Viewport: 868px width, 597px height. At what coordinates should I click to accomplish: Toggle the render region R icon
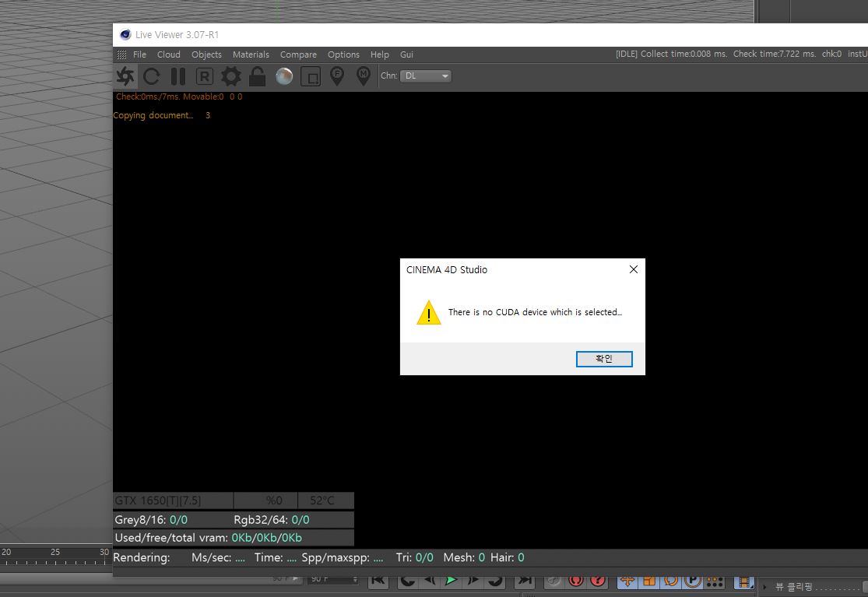click(x=204, y=76)
